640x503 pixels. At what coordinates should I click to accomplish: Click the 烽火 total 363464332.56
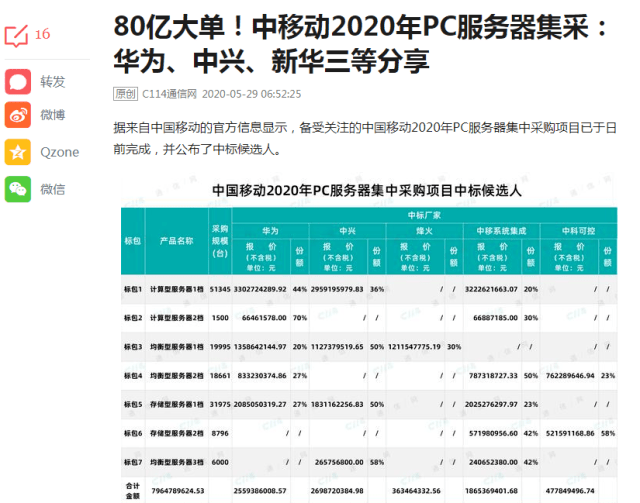416,491
